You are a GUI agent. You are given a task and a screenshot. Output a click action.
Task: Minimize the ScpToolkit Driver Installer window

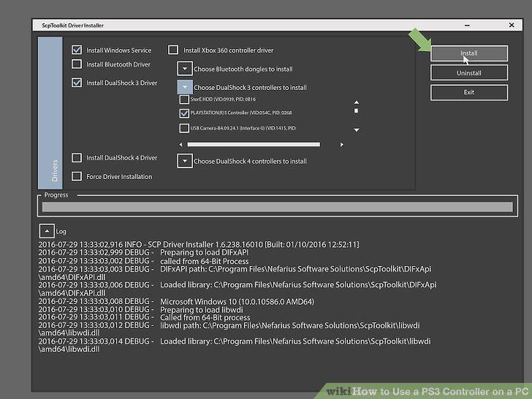[467, 26]
